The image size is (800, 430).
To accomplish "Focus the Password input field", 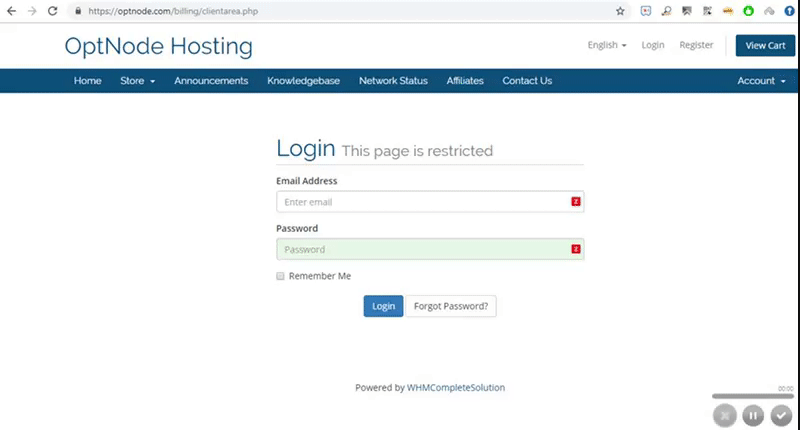I will (x=430, y=249).
